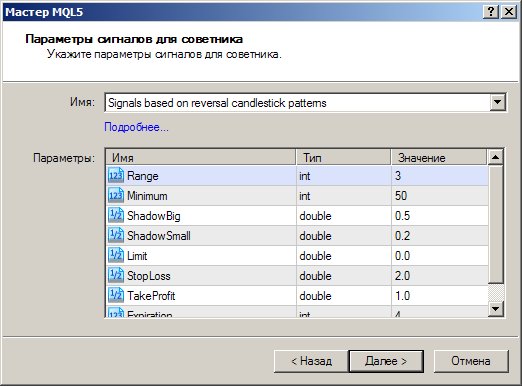Screen dimensions: 522x386
Task: Click the Range value cell showing 3
Action: tap(440, 176)
